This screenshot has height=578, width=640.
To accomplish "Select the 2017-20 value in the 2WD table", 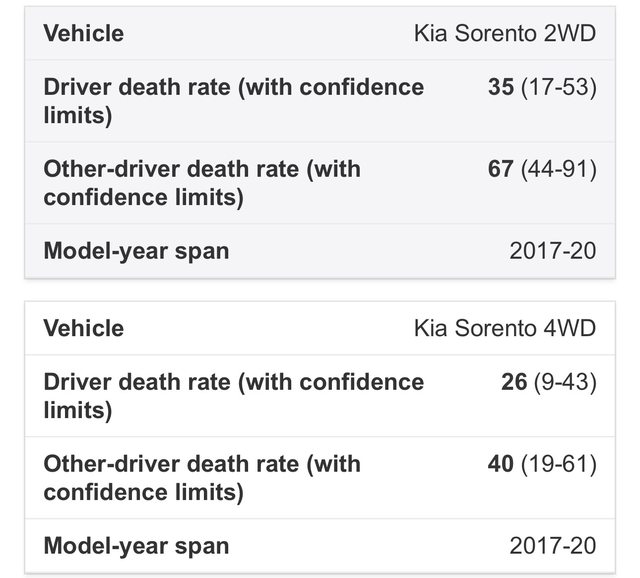I will [x=552, y=250].
